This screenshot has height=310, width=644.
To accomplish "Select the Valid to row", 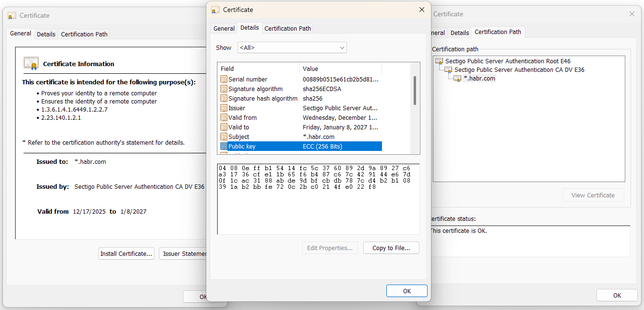I will tap(300, 127).
